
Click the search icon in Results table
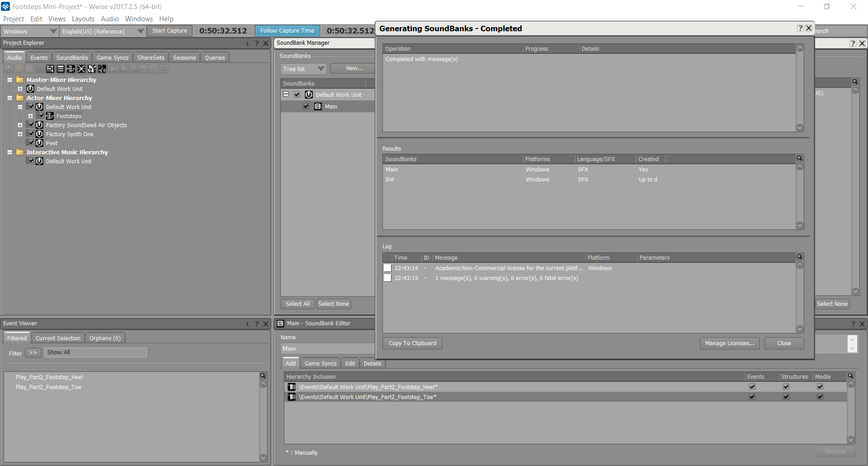pos(799,158)
